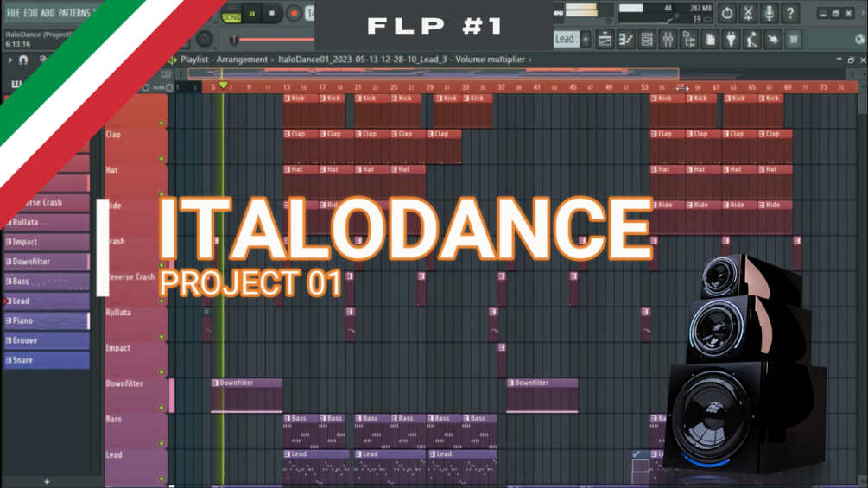This screenshot has width=868, height=488.
Task: Open the ADD menu
Action: pyautogui.click(x=48, y=13)
